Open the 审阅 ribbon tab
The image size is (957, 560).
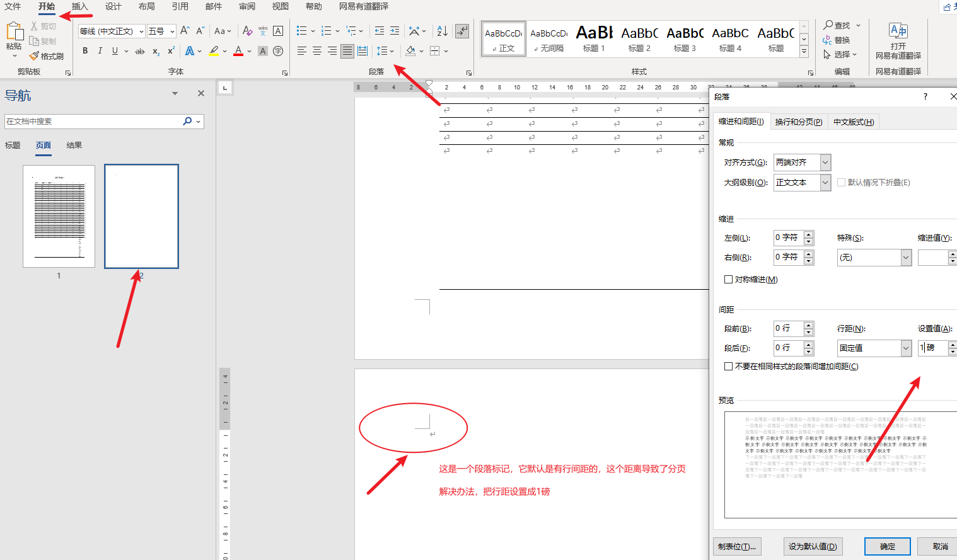click(246, 6)
